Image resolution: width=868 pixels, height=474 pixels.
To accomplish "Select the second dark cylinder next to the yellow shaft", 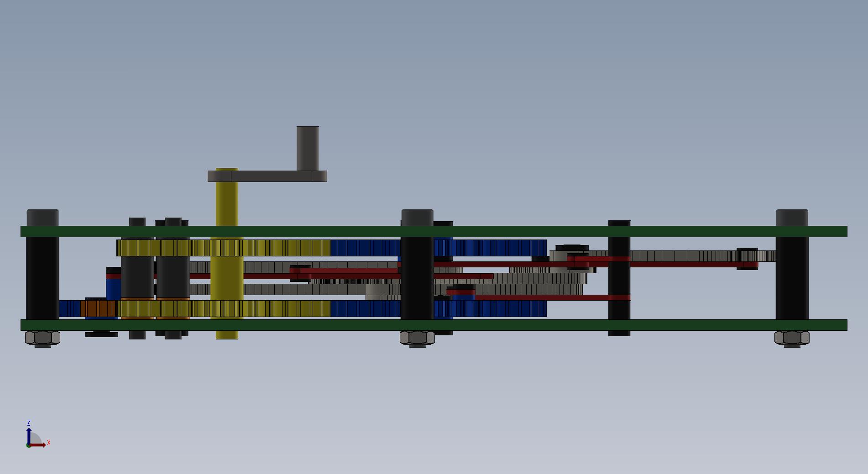I will (x=173, y=277).
